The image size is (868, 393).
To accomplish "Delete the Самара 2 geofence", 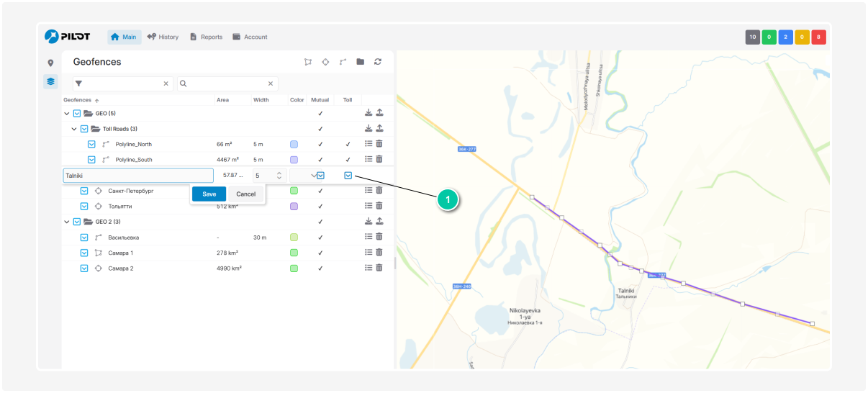I will 379,268.
